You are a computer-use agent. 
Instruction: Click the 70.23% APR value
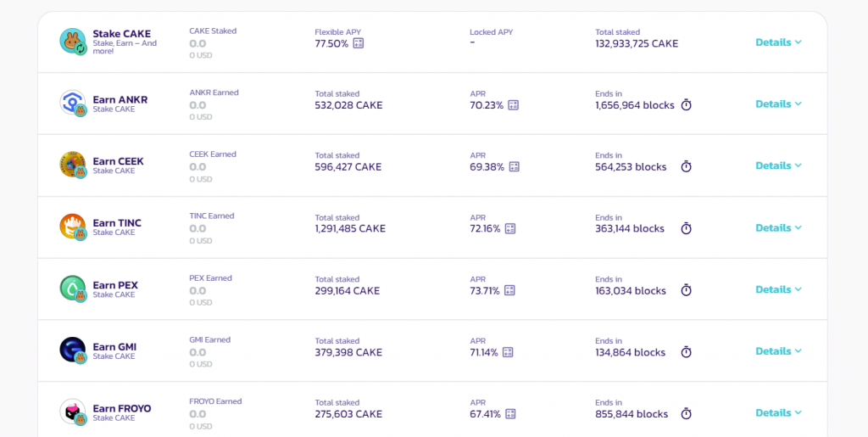click(x=487, y=105)
